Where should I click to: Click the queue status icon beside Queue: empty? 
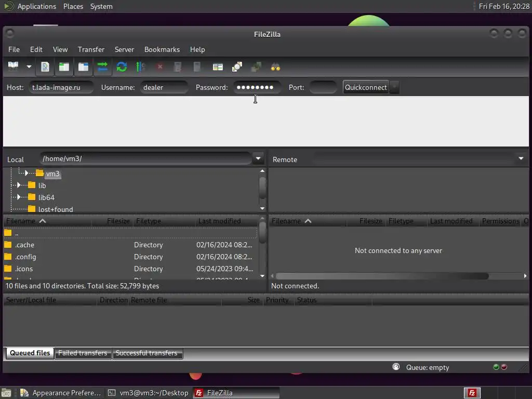pyautogui.click(x=396, y=367)
